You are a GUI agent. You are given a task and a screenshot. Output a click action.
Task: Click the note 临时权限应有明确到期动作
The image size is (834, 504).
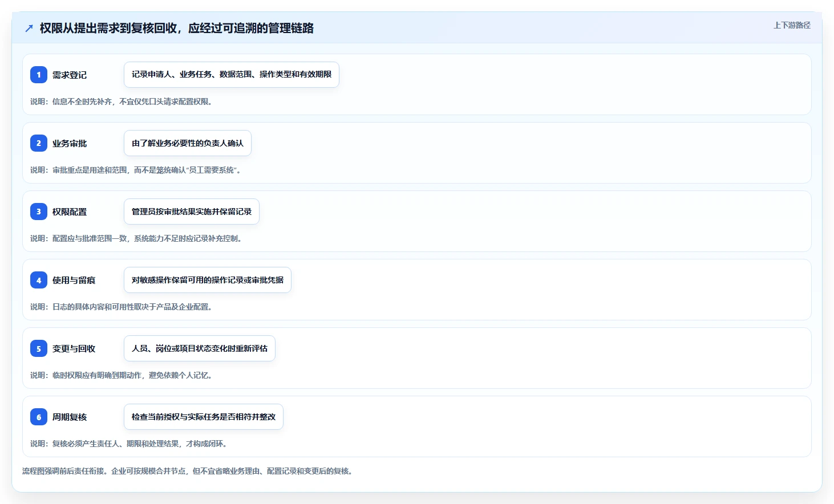point(123,375)
